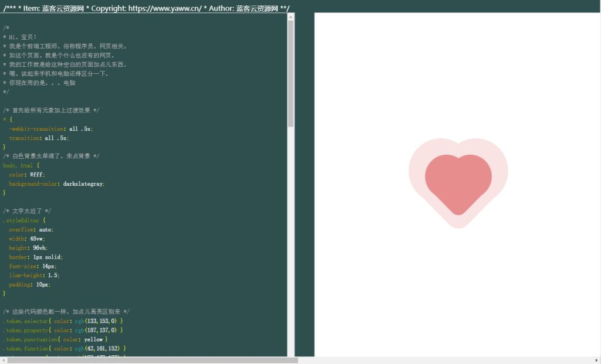Click the comment containing "白色背景太单调了"
Image resolution: width=601 pixels, height=364 pixels.
click(x=52, y=156)
